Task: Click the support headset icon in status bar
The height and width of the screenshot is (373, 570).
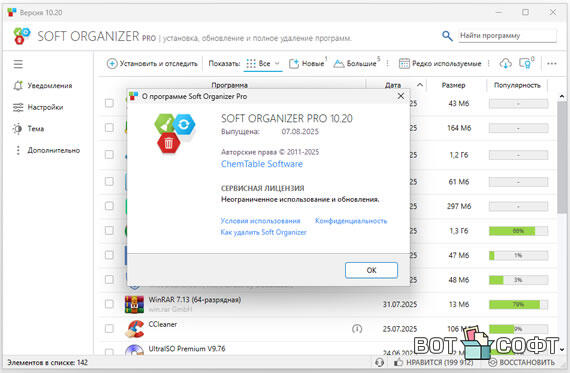Action: point(379,362)
